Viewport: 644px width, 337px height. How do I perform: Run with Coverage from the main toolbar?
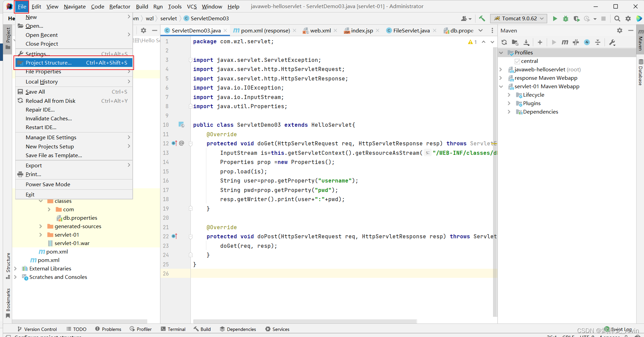[x=576, y=19]
